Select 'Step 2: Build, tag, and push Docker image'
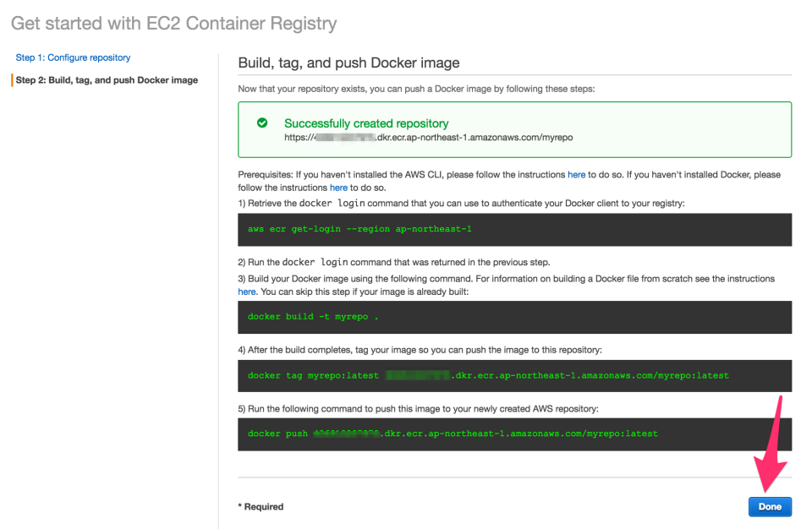The width and height of the screenshot is (812, 529). pos(106,78)
